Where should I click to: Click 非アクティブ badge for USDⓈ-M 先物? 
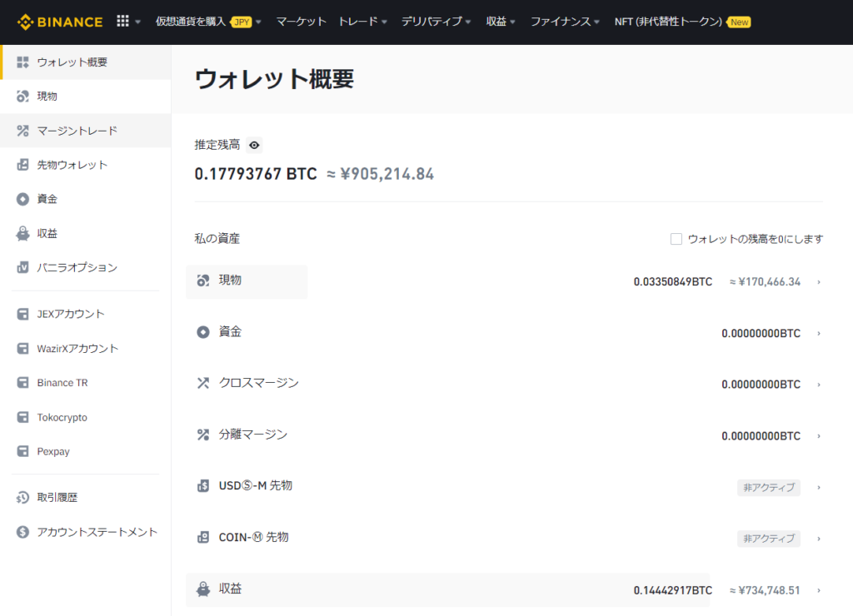point(768,488)
